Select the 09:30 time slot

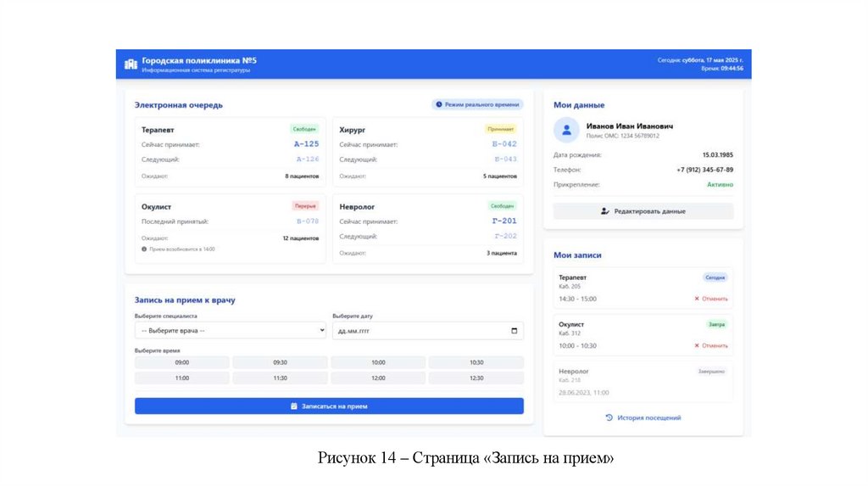(x=280, y=362)
